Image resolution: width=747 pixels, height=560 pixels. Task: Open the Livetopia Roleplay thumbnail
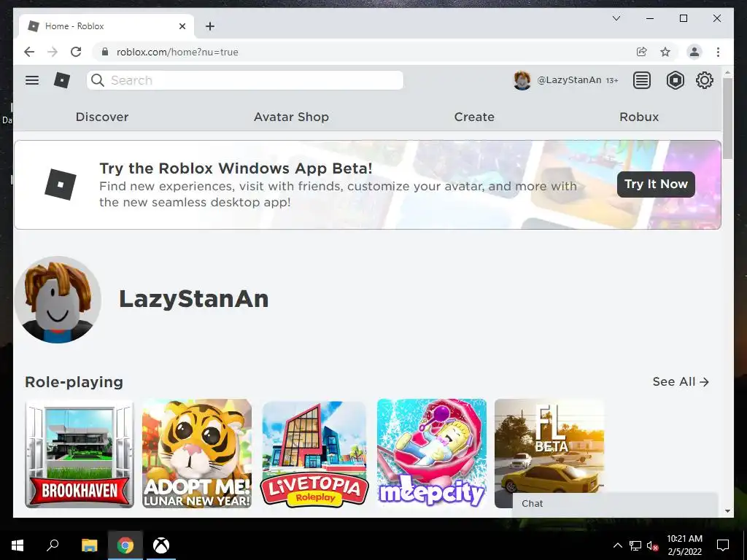[x=314, y=454]
